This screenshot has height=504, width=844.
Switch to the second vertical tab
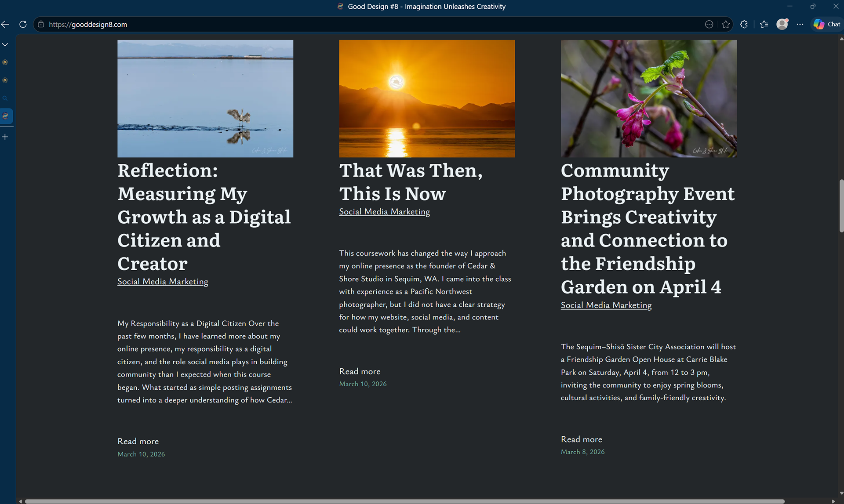[5, 80]
